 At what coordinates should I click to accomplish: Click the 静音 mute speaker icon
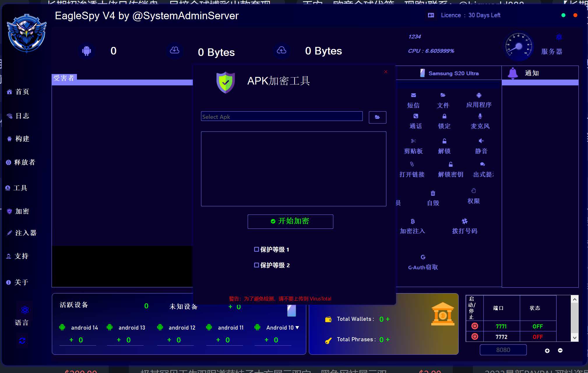click(481, 141)
